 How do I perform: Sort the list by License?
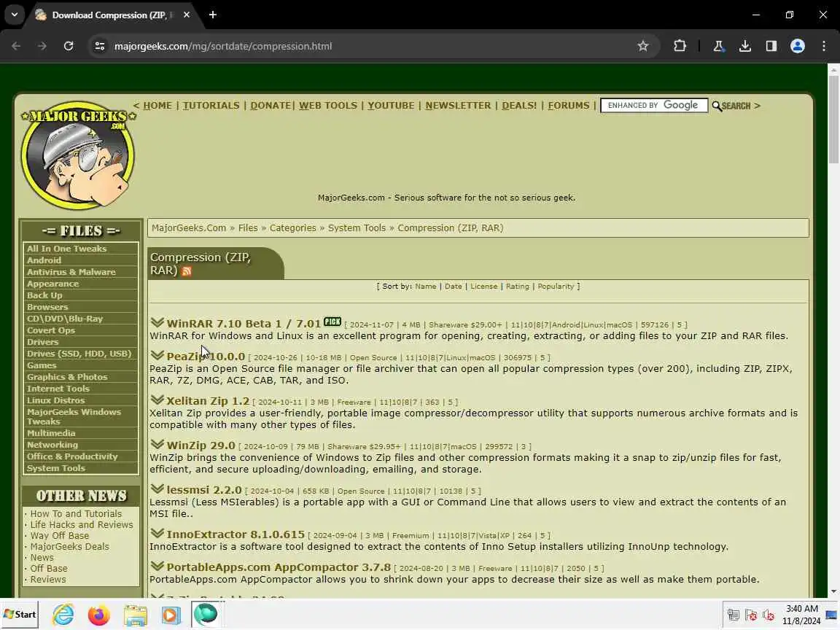[483, 287]
